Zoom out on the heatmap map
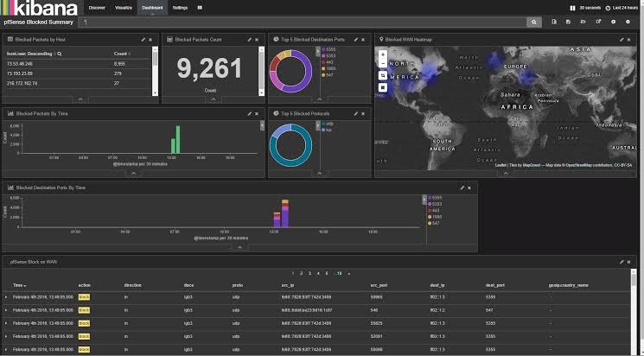 [x=383, y=64]
